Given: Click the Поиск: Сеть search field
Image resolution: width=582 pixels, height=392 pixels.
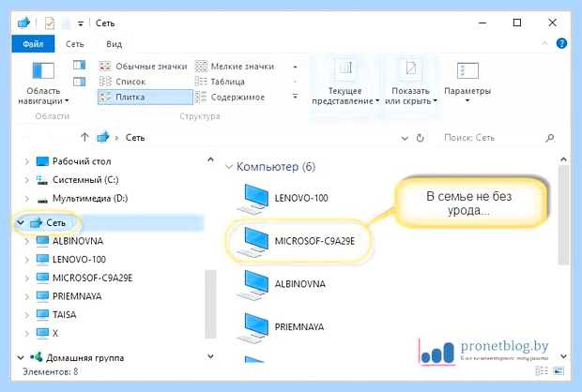Looking at the screenshot, I should 491,138.
